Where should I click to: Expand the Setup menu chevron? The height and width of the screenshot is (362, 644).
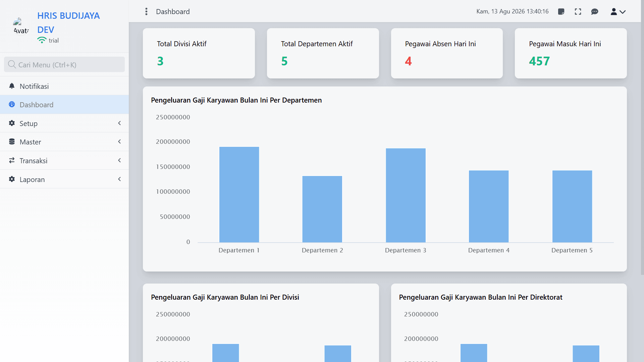[119, 123]
